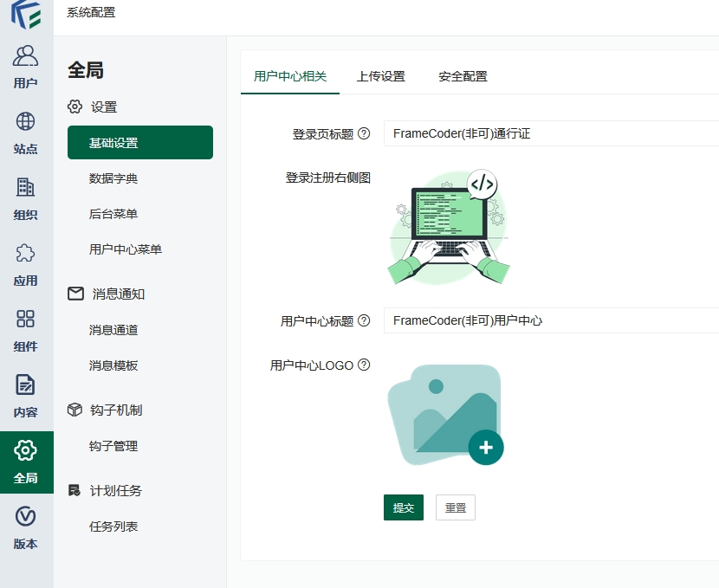Image resolution: width=719 pixels, height=588 pixels.
Task: Switch to the 上传设置 tab
Action: [x=380, y=76]
